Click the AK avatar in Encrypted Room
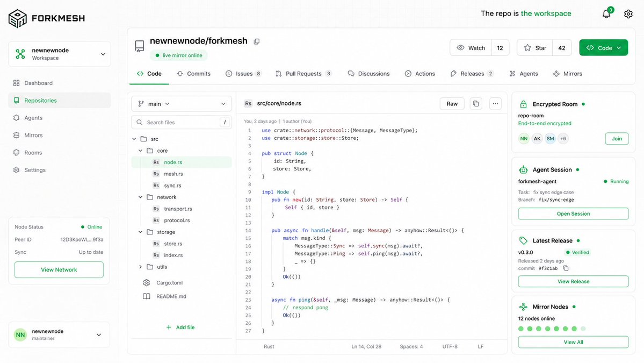644x363 pixels. click(x=537, y=139)
